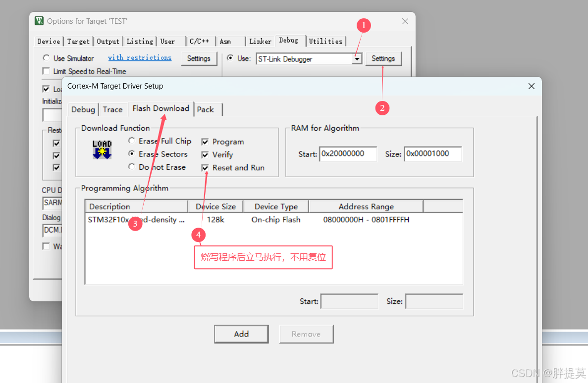Screen dimensions: 588x383
Task: Click Settings next to Use Simulator
Action: tap(199, 58)
